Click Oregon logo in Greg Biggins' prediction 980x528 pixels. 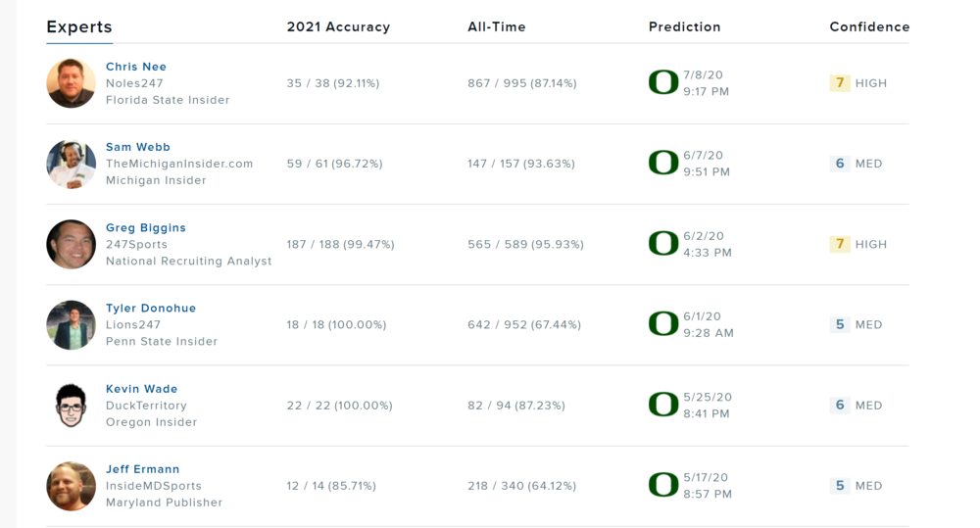pos(663,244)
